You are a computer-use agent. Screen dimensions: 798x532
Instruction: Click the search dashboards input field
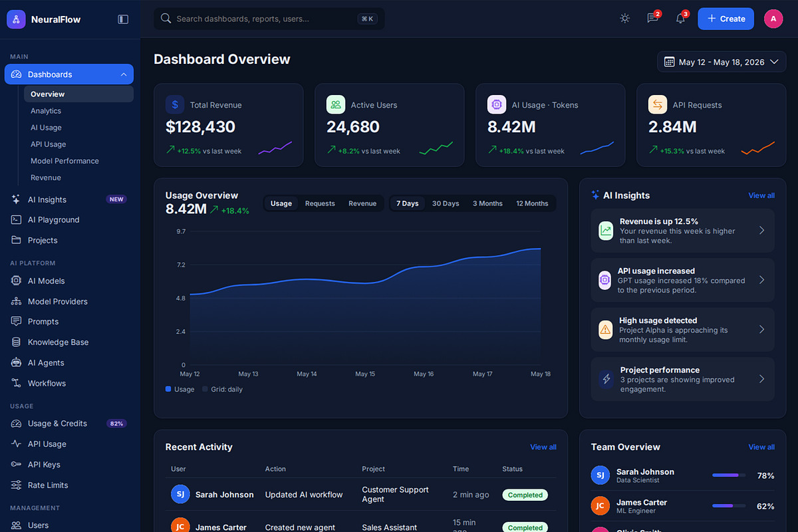click(269, 19)
